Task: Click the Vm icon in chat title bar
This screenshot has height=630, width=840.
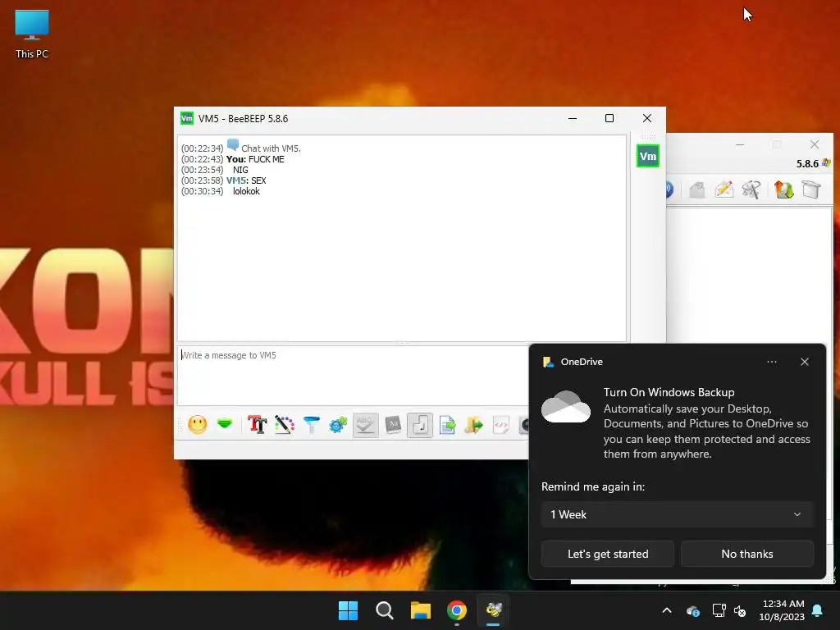Action: pyautogui.click(x=186, y=118)
